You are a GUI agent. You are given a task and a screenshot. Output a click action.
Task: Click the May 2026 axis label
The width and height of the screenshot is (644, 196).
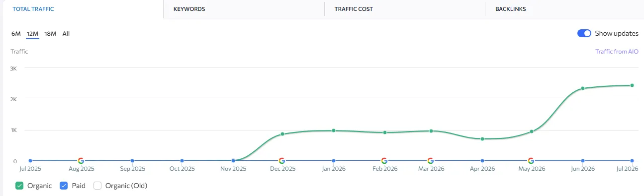(532, 169)
